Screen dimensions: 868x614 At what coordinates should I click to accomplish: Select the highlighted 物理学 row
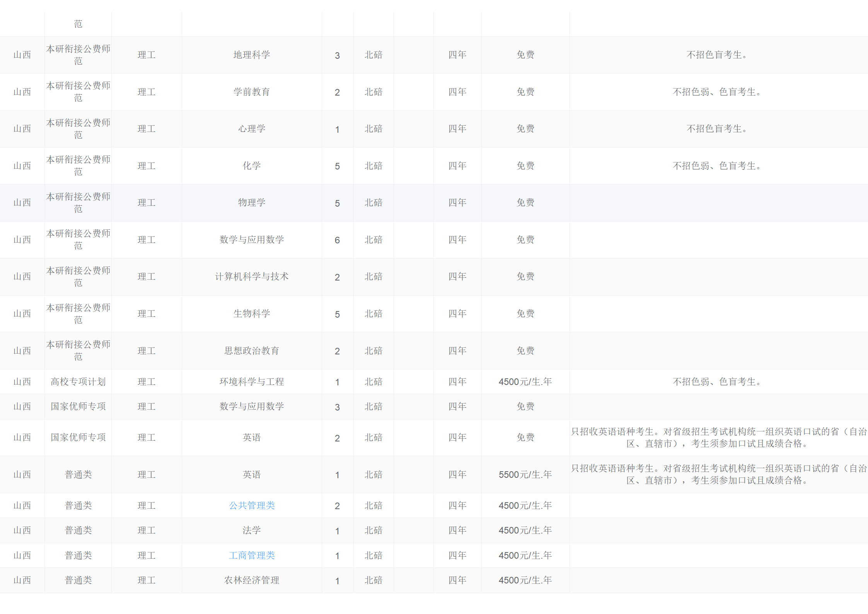[252, 203]
